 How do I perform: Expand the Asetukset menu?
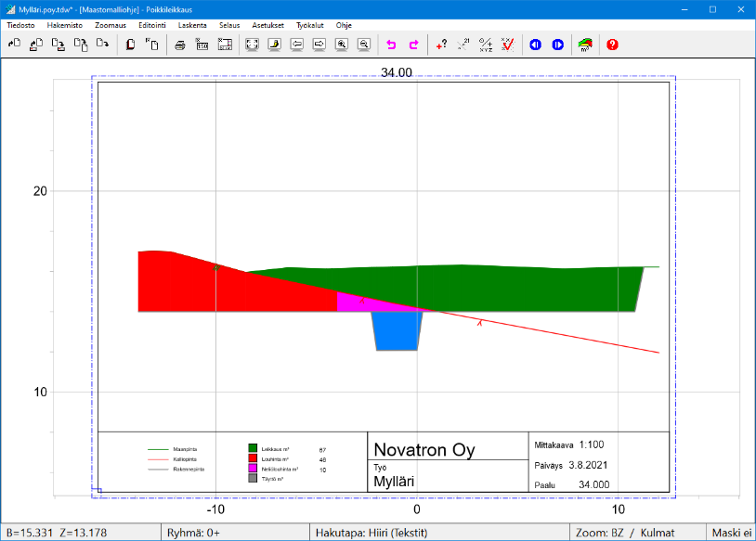[x=268, y=25]
